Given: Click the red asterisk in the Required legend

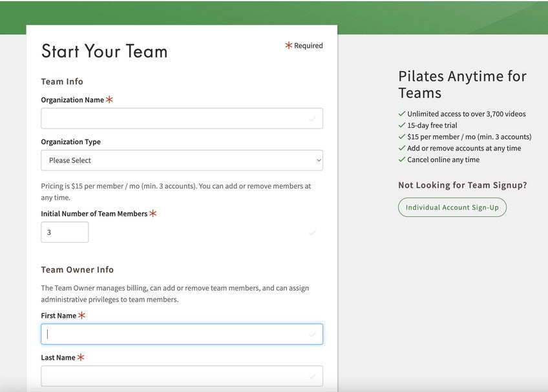Looking at the screenshot, I should [289, 45].
